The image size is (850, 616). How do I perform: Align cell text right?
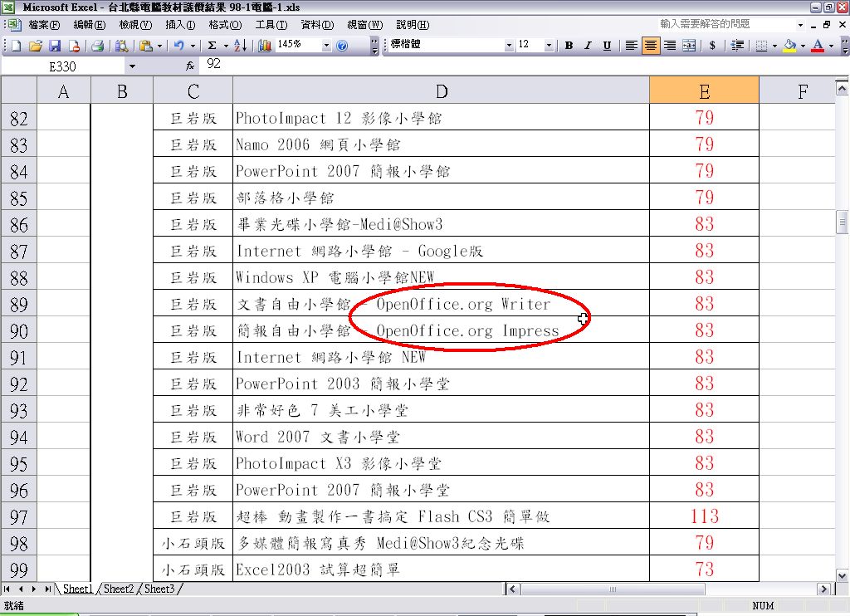tap(670, 46)
